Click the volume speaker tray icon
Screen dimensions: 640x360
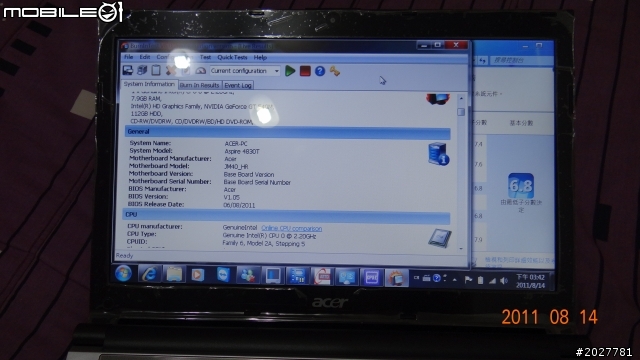pos(504,281)
